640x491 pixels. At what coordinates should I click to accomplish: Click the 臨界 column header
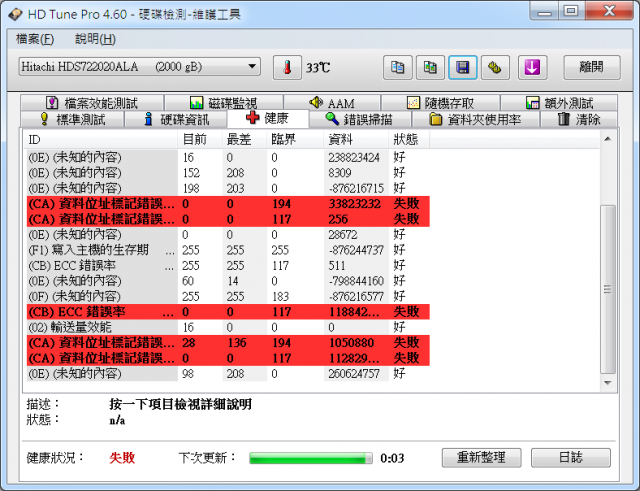[295, 140]
